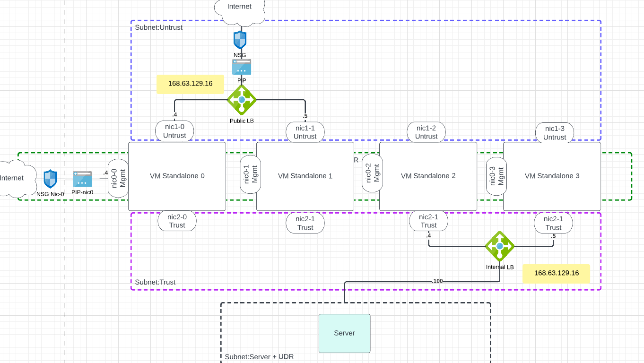This screenshot has width=644, height=363.
Task: Select the VM Standalone 3 box
Action: tap(551, 176)
